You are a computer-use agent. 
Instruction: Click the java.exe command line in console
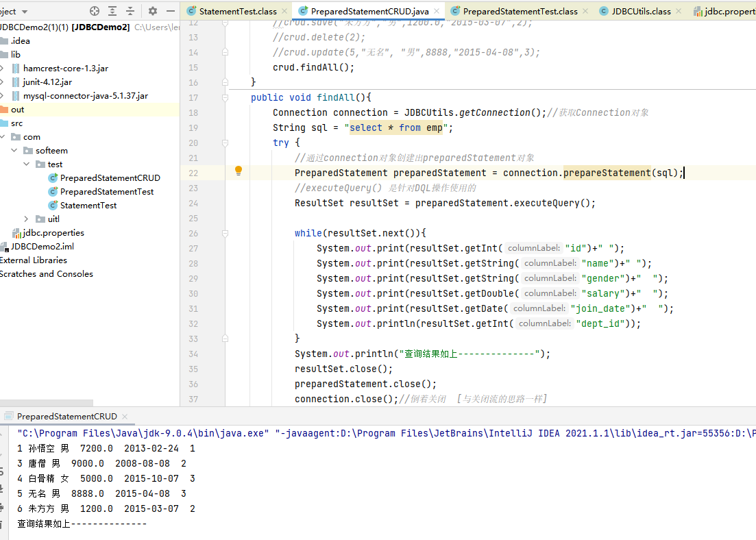(387, 434)
